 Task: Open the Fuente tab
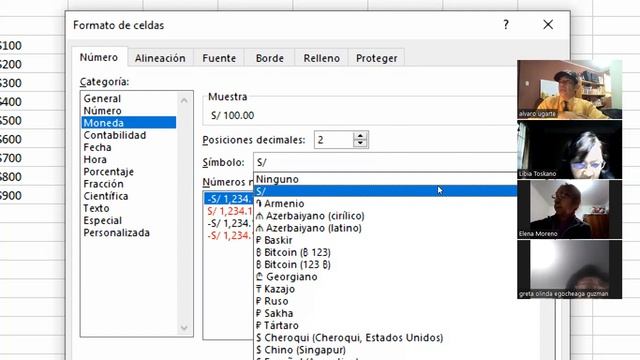[219, 58]
